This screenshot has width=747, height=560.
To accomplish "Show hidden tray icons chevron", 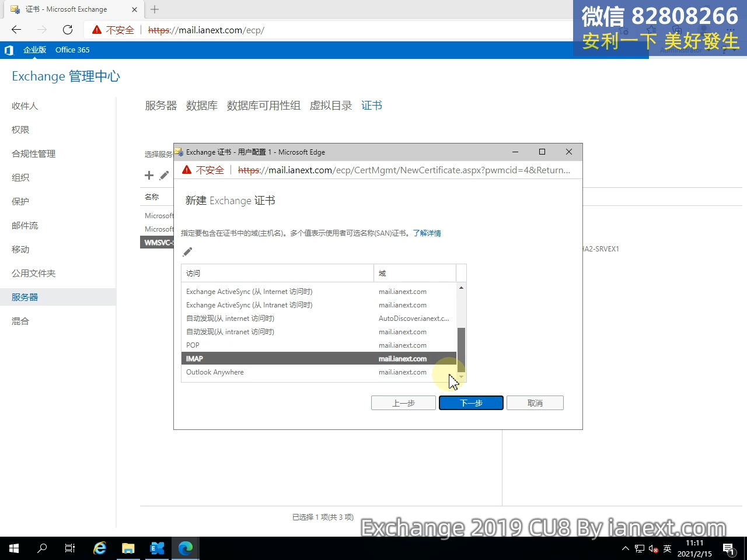I will [626, 548].
